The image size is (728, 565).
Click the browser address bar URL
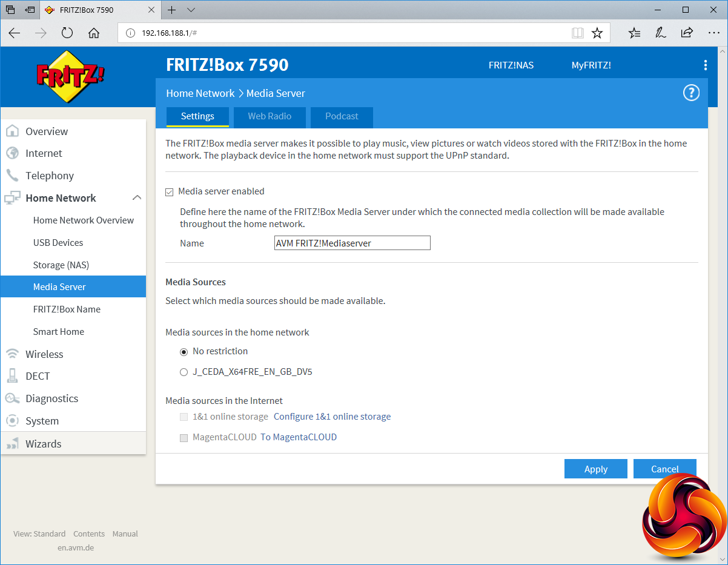(x=169, y=33)
